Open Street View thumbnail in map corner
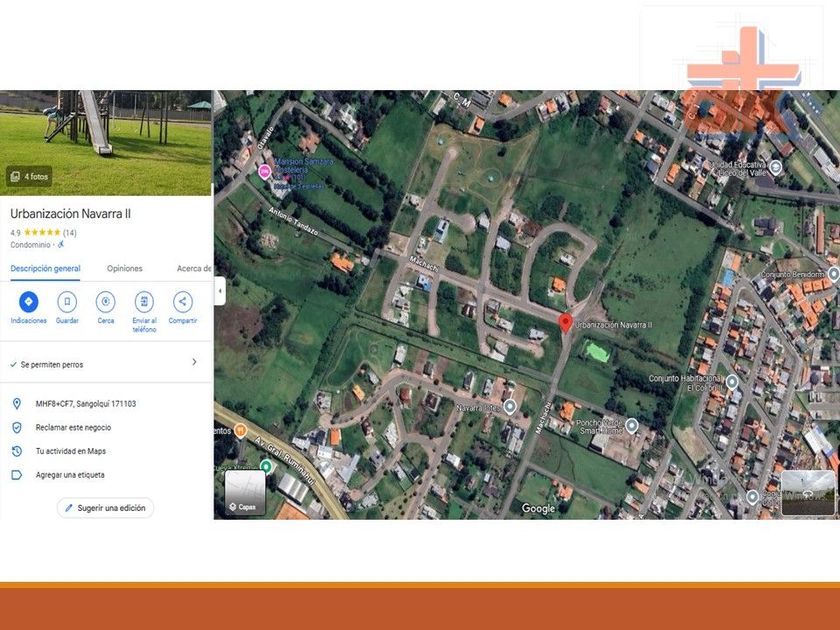 [807, 492]
